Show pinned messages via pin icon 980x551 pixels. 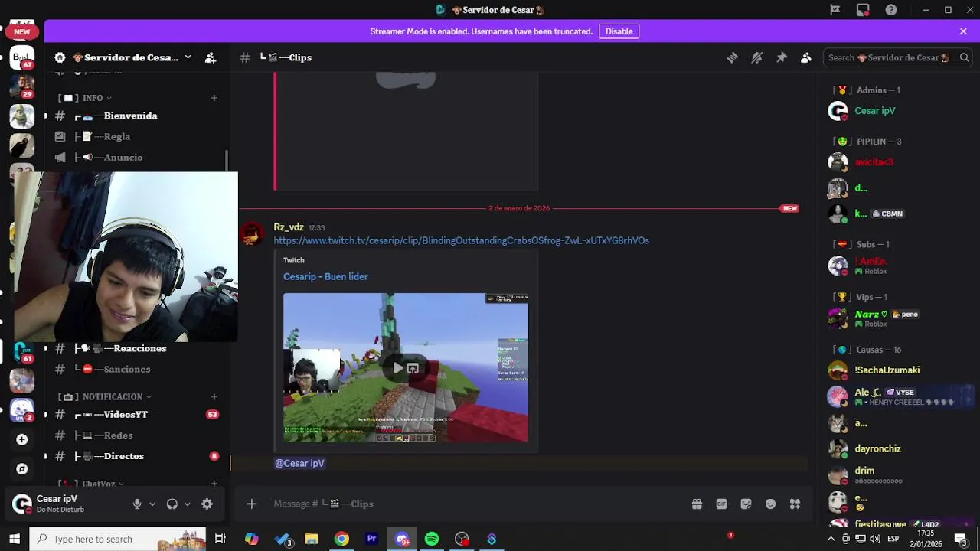tap(781, 57)
